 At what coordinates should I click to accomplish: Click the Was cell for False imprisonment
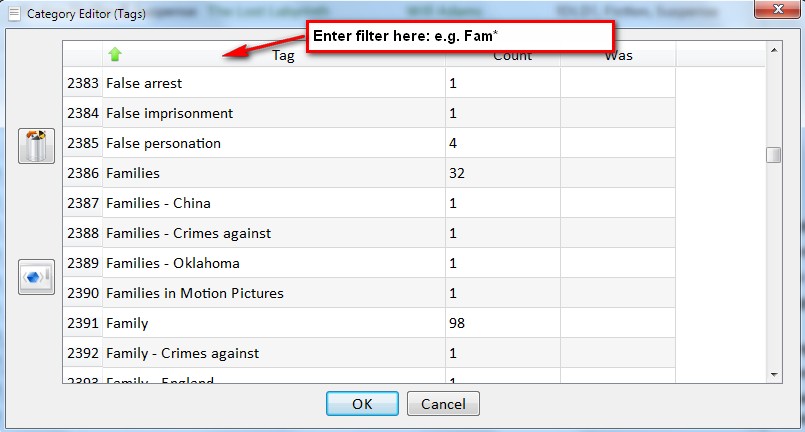click(617, 113)
